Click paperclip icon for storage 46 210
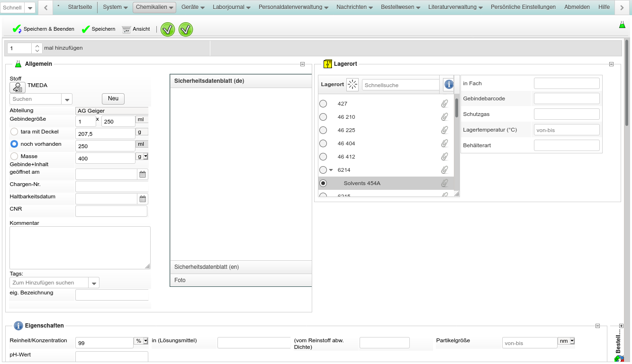 [x=444, y=117]
